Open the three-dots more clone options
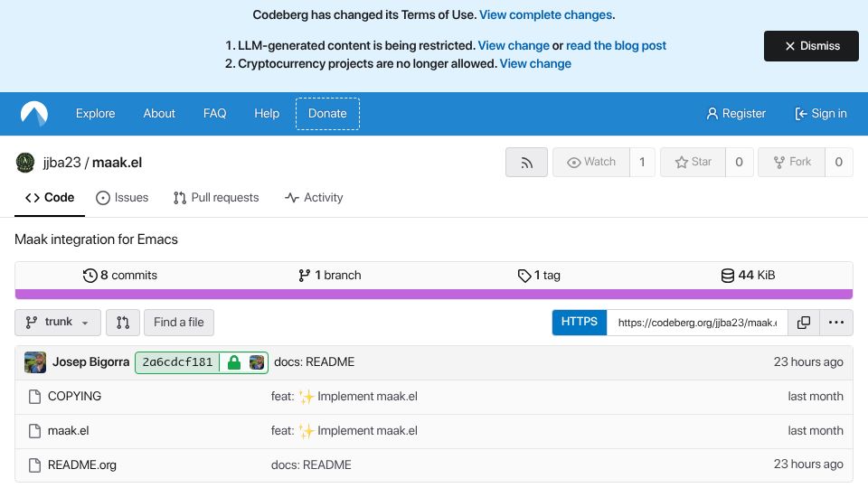The width and height of the screenshot is (868, 488). (835, 323)
